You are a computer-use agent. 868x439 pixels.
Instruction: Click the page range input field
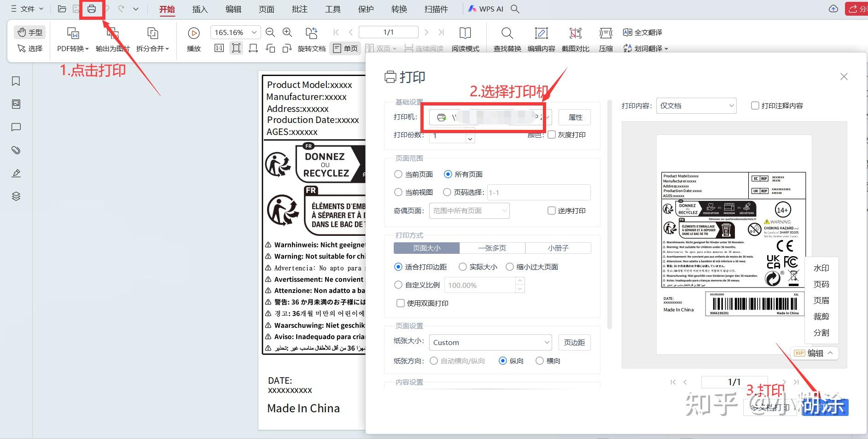(539, 193)
